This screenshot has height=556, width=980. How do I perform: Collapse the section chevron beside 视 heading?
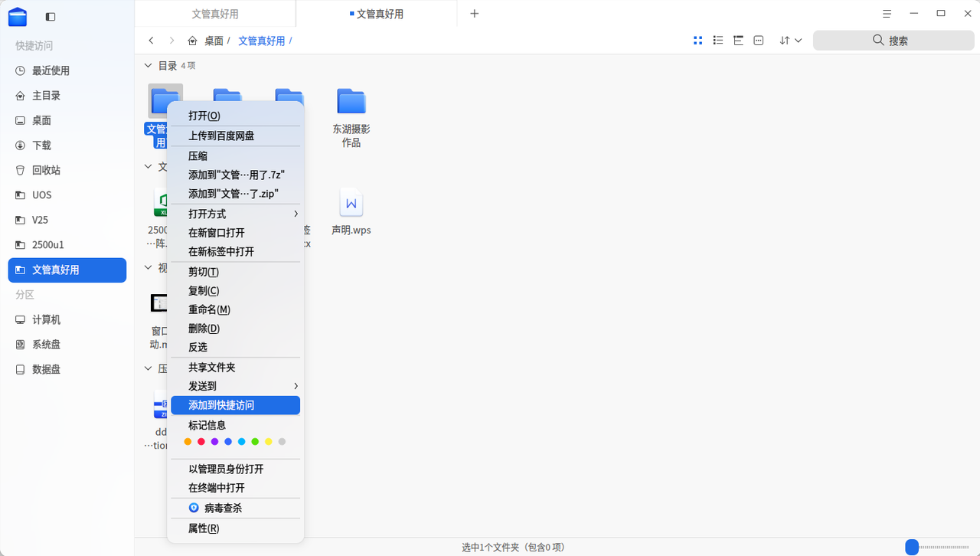pyautogui.click(x=149, y=267)
